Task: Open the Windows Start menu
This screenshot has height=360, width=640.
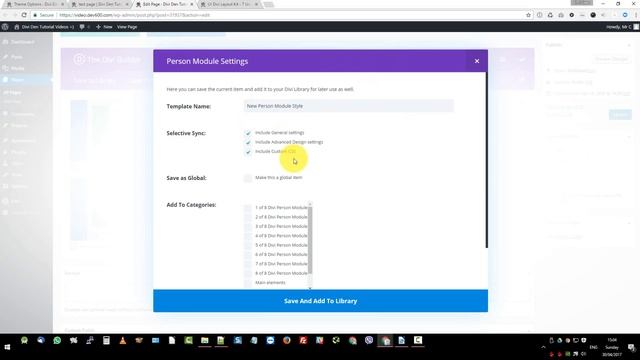Action: 7,347
